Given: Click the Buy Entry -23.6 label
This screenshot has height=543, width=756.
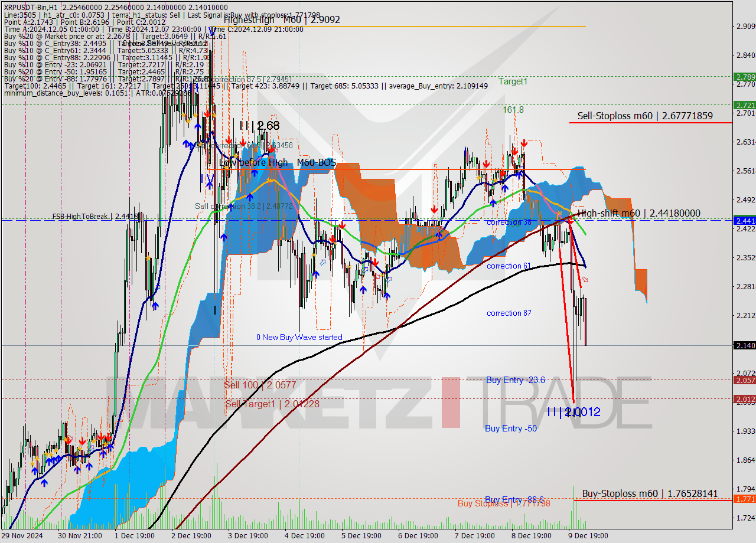Looking at the screenshot, I should pos(516,380).
